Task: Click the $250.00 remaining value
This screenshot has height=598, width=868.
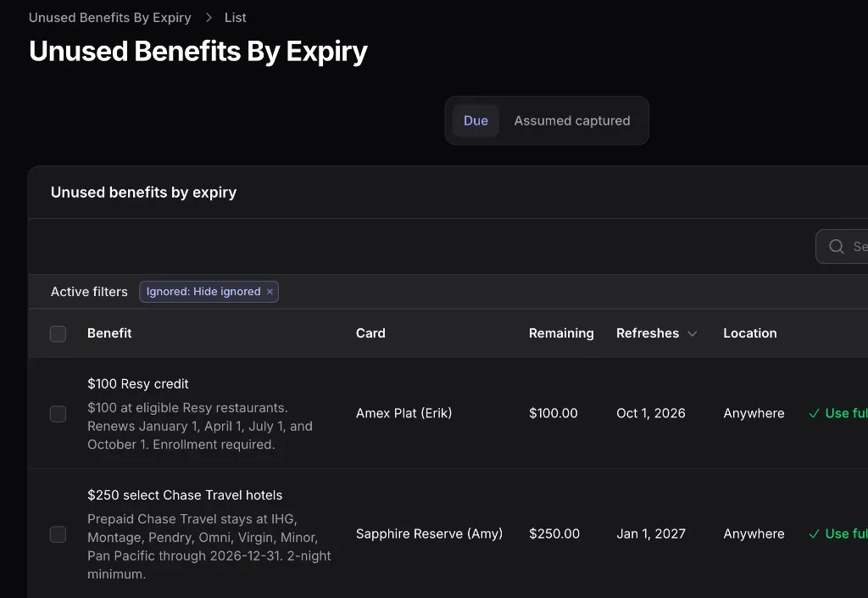Action: point(554,534)
